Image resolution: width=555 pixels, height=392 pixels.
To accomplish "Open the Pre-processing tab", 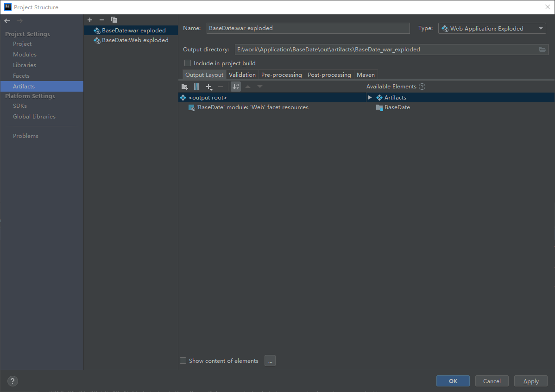I will [281, 75].
